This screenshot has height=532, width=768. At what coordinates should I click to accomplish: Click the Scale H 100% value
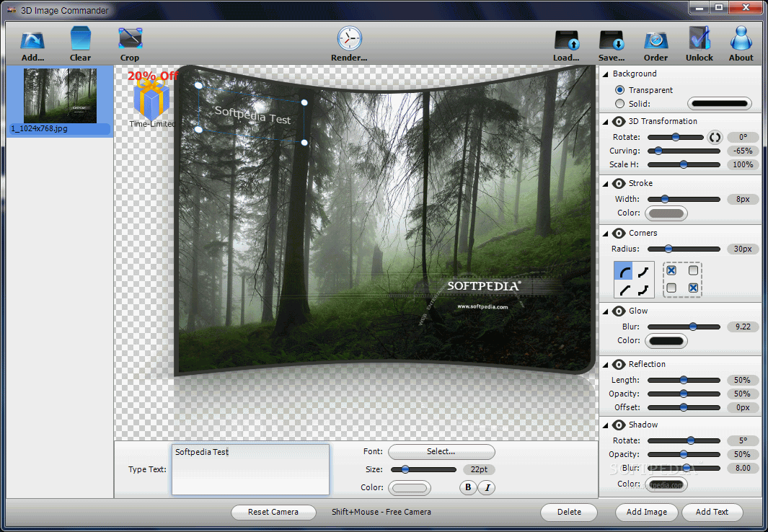point(743,165)
